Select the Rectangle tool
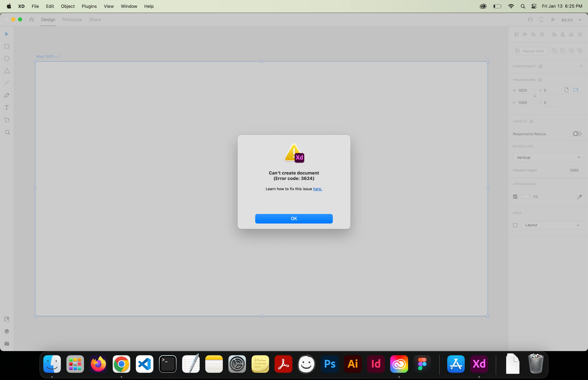This screenshot has width=588, height=380. [7, 46]
